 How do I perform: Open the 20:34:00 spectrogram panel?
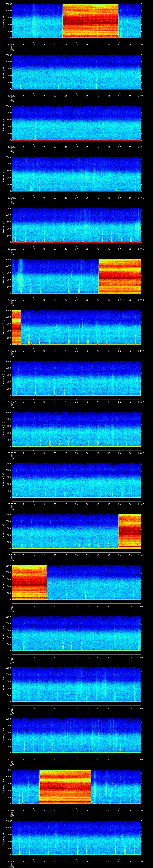[76, 684]
